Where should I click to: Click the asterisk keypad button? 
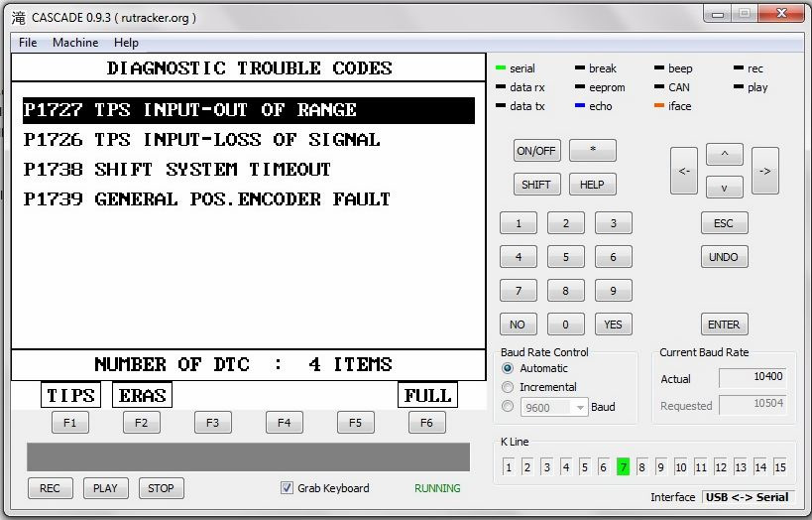point(593,151)
